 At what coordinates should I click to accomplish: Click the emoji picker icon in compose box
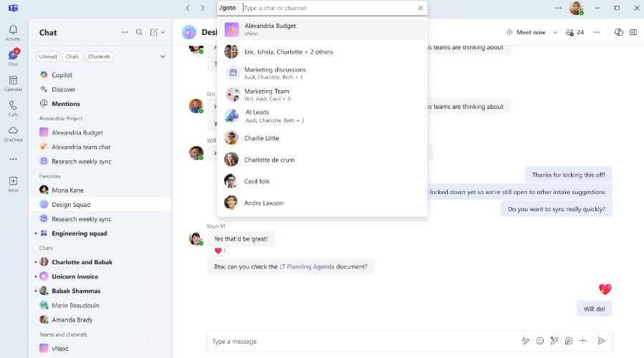[x=540, y=342]
